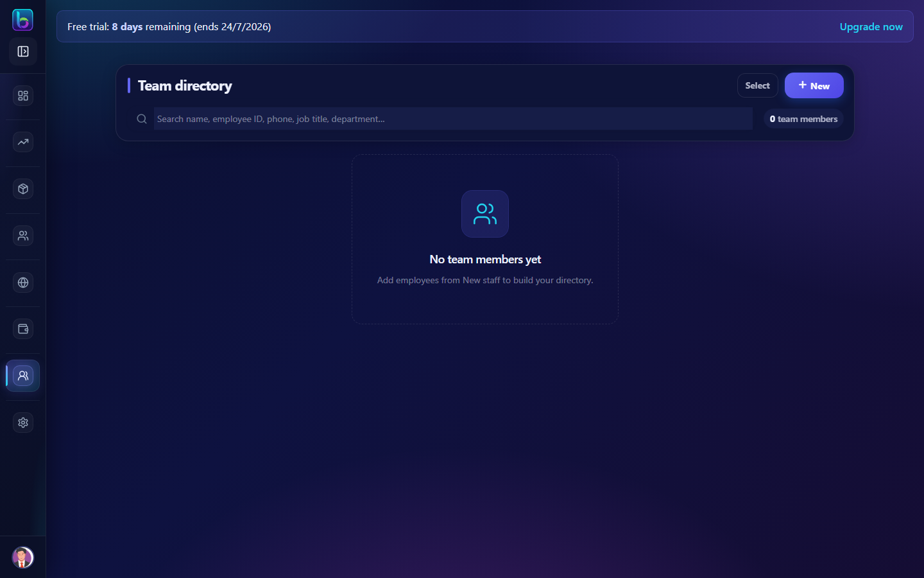Open the customers group icon
This screenshot has width=924, height=578.
click(x=23, y=236)
